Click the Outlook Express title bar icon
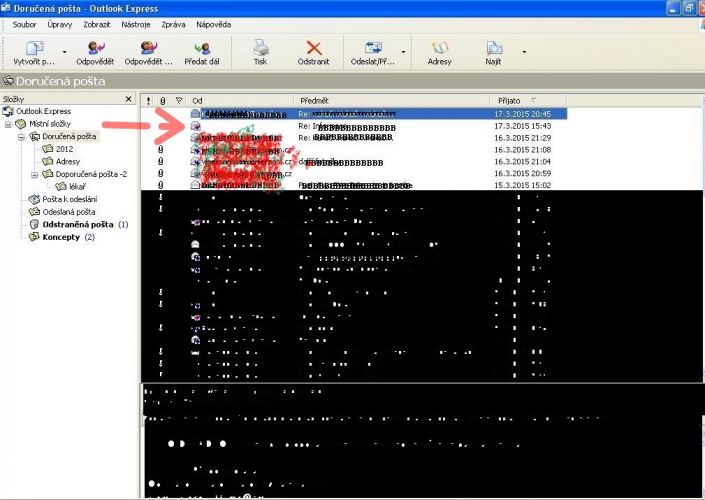 [6, 8]
